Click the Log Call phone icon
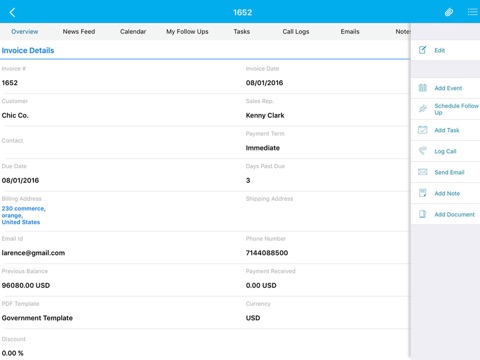Image resolution: width=480 pixels, height=360 pixels. [423, 151]
